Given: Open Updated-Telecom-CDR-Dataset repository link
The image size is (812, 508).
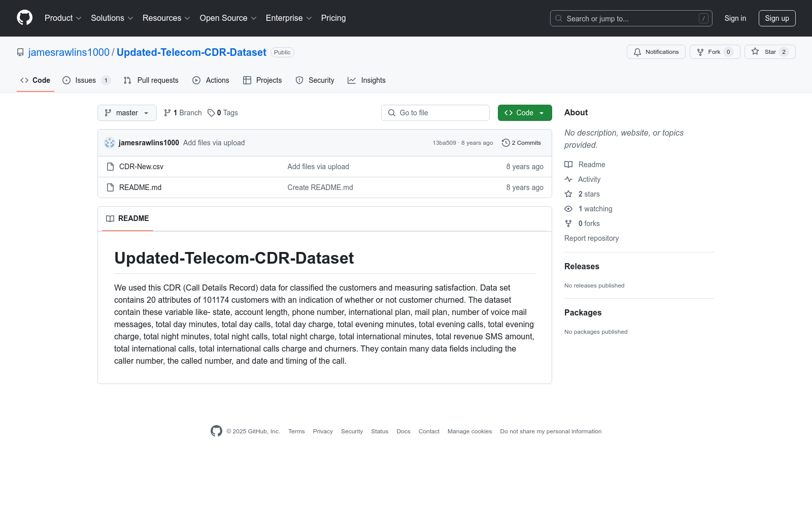Looking at the screenshot, I should (191, 52).
